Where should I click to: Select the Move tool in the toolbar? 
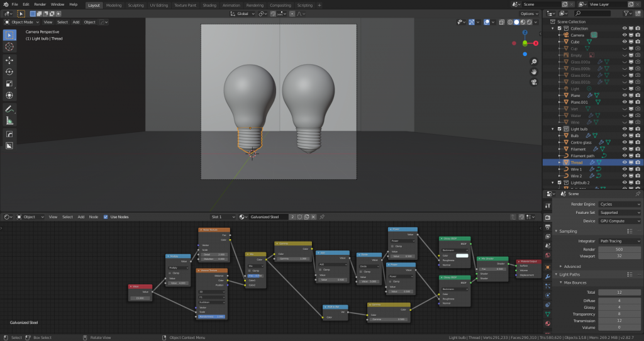click(10, 60)
